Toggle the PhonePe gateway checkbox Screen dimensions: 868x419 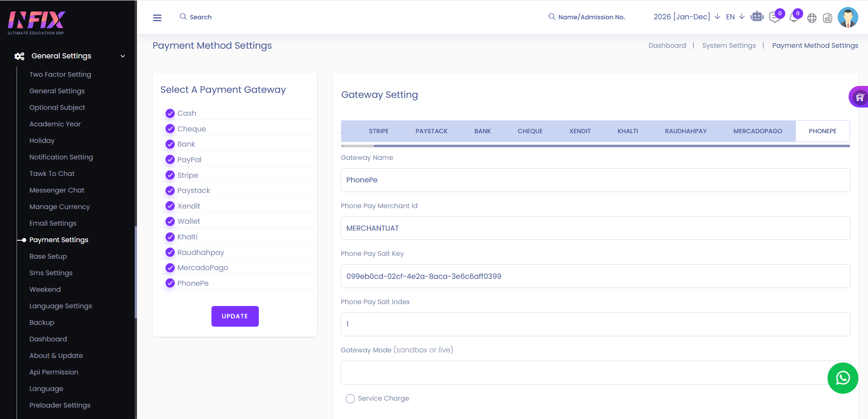pos(170,283)
